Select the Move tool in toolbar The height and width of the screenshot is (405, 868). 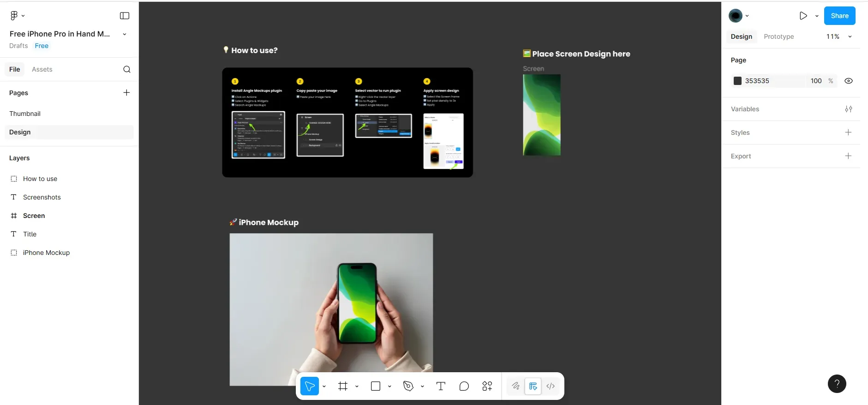[x=310, y=386]
